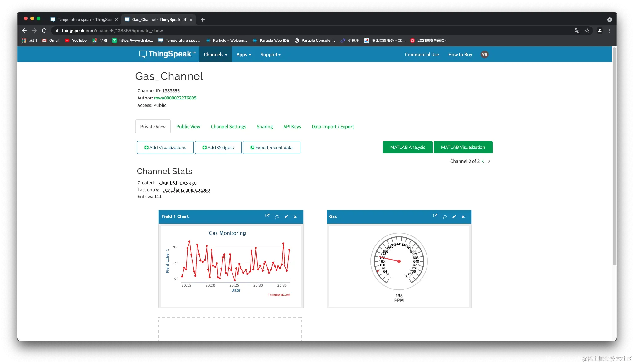The height and width of the screenshot is (364, 634).
Task: Open the Maps bookmark
Action: [100, 41]
